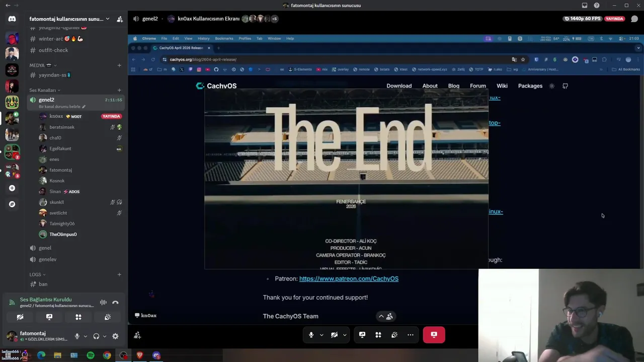Invite friends icon at bottom left of stream
This screenshot has height=362, width=644.
pyautogui.click(x=137, y=335)
